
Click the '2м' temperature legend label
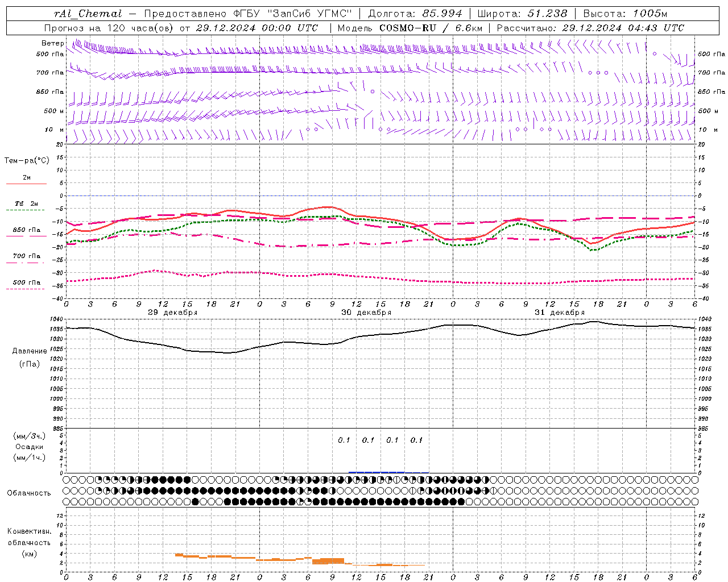tap(27, 177)
